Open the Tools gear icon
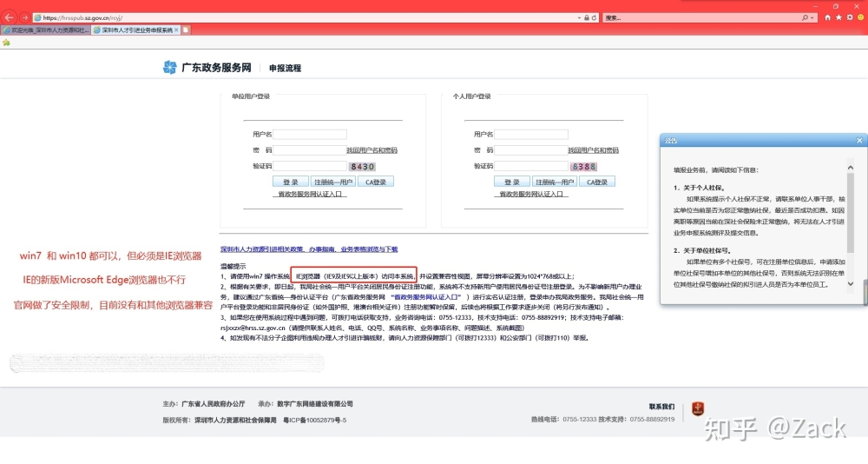Viewport: 868px width, 464px height. 850,17
